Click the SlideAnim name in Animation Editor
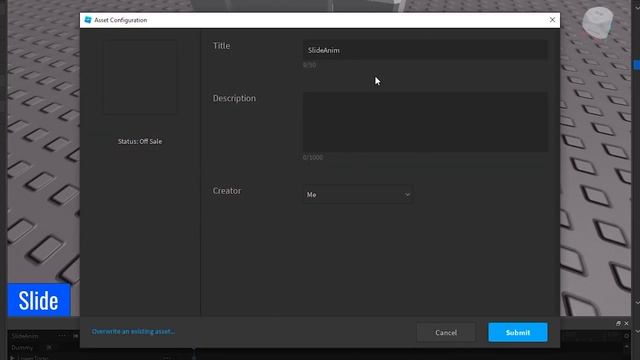 pyautogui.click(x=25, y=336)
